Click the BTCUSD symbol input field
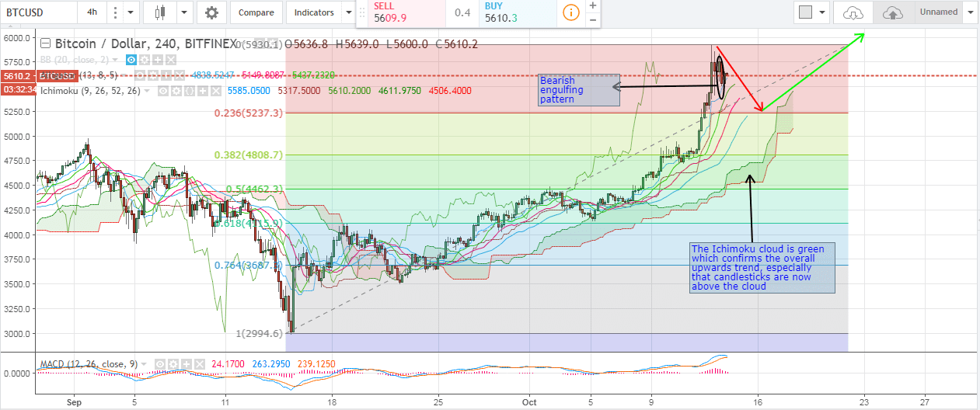Image resolution: width=980 pixels, height=410 pixels. click(x=39, y=12)
